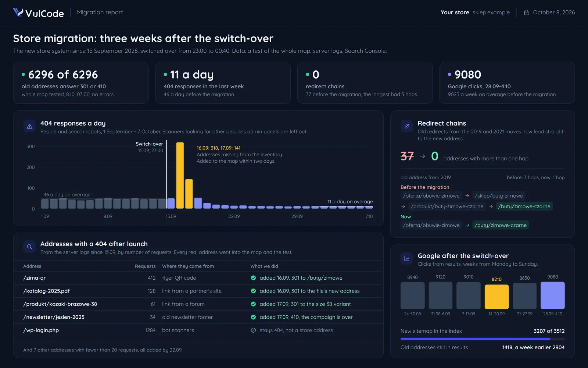
Task: Select the /newsletter/jesien-2025 address
Action: pos(54,317)
